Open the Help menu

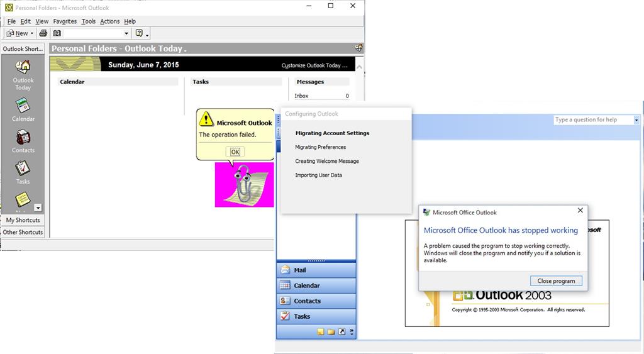(x=130, y=21)
